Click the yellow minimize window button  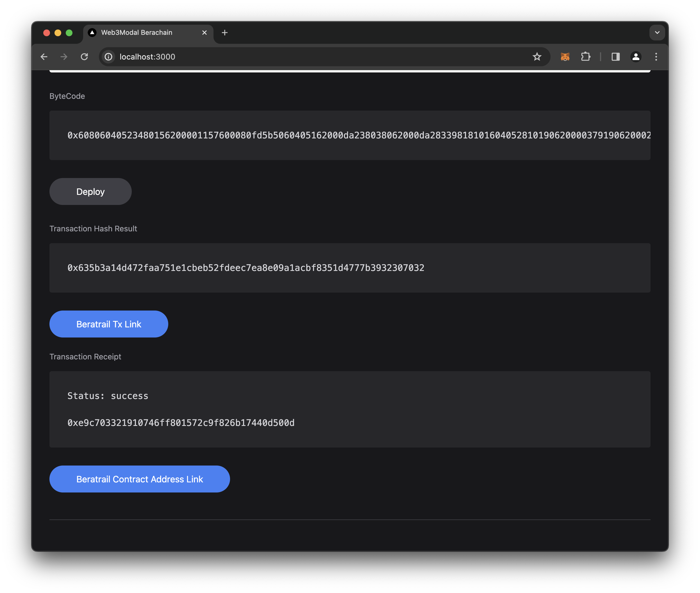58,33
